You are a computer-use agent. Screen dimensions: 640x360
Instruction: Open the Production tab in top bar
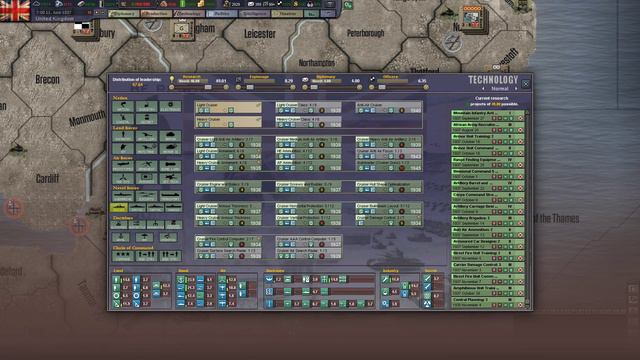tap(156, 14)
